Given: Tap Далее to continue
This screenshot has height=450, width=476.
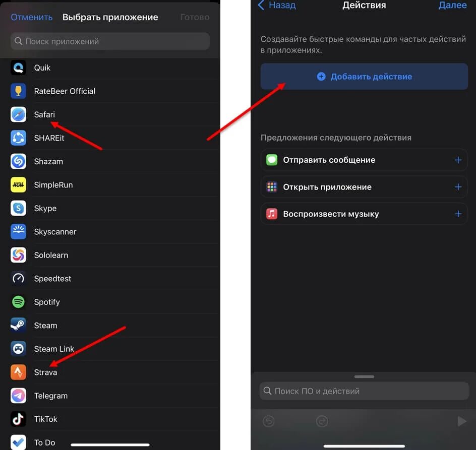Looking at the screenshot, I should click(452, 5).
